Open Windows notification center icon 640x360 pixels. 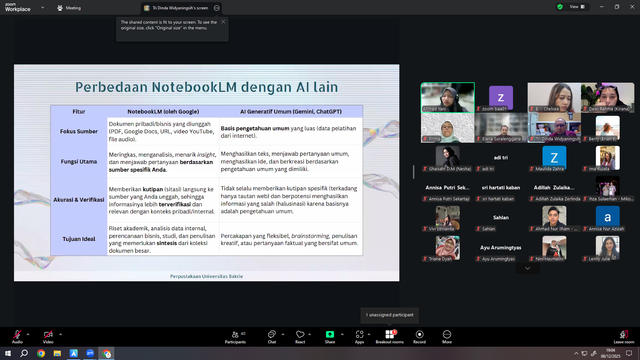click(629, 353)
